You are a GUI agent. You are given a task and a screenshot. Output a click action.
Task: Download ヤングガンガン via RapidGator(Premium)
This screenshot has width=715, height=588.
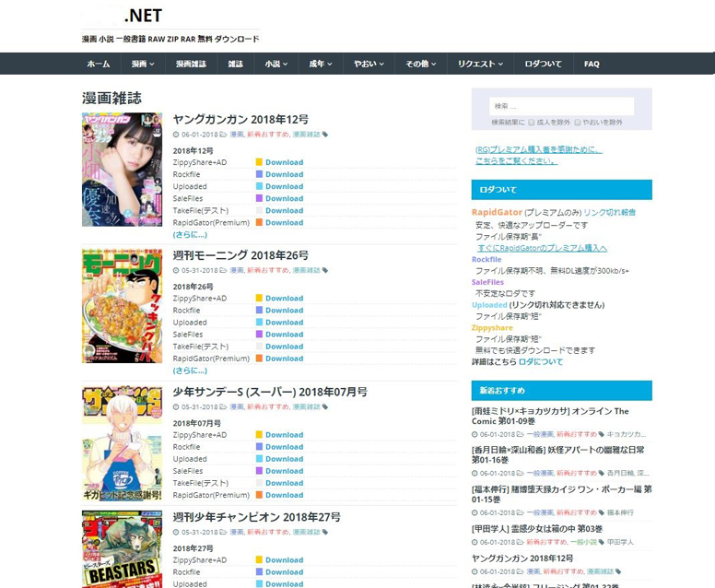[284, 223]
